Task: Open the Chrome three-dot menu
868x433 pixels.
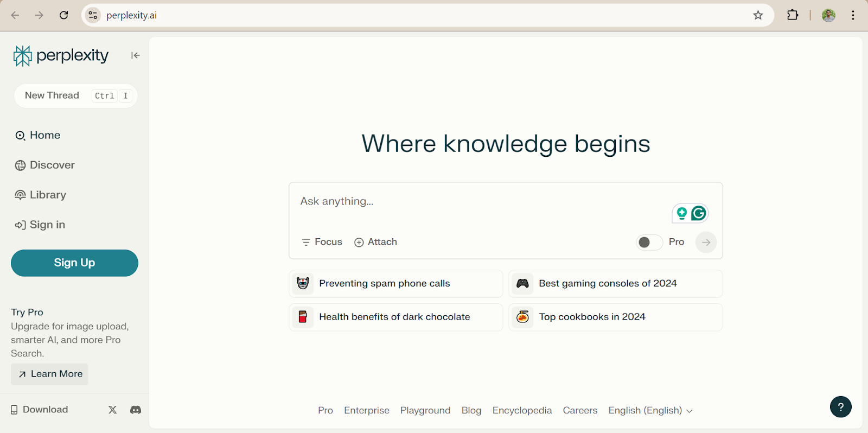Action: click(853, 15)
